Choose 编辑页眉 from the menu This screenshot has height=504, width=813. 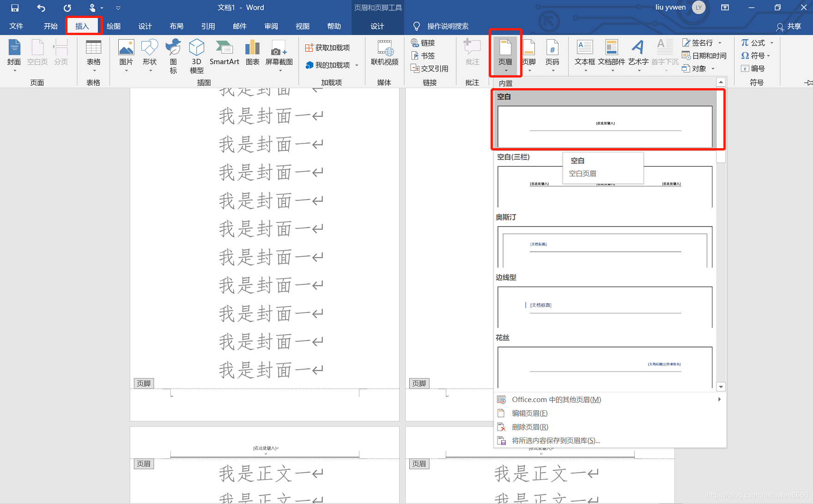pos(610,413)
